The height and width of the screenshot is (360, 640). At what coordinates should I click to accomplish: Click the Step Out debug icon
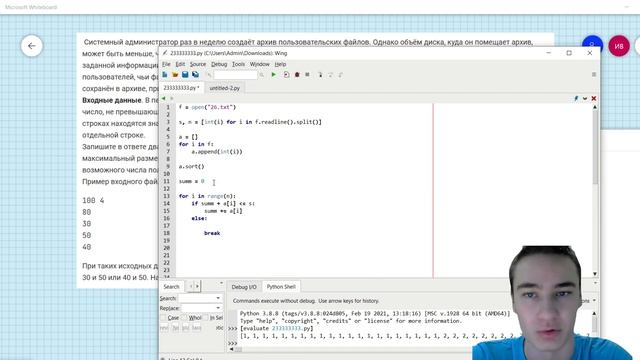click(340, 75)
